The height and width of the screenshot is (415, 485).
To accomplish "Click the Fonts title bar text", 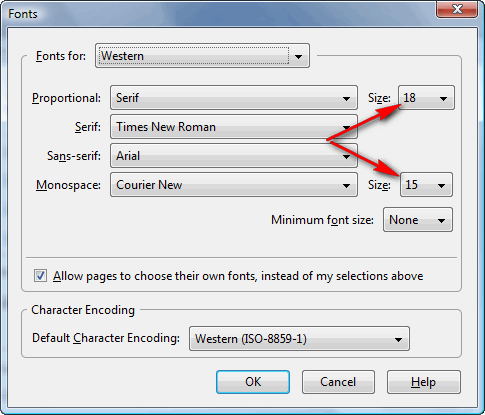I will tap(23, 14).
